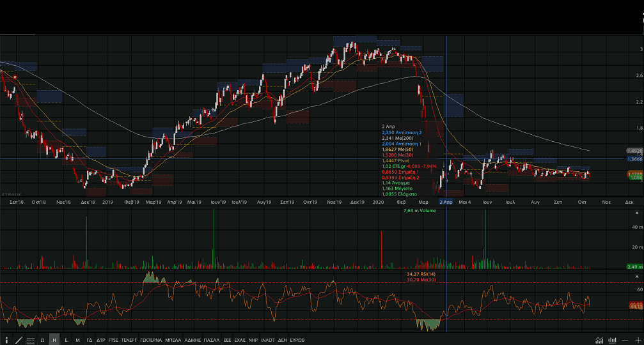Open the indicators chart icon at bottom right
Screen dimensions: 644x345
click(x=599, y=340)
